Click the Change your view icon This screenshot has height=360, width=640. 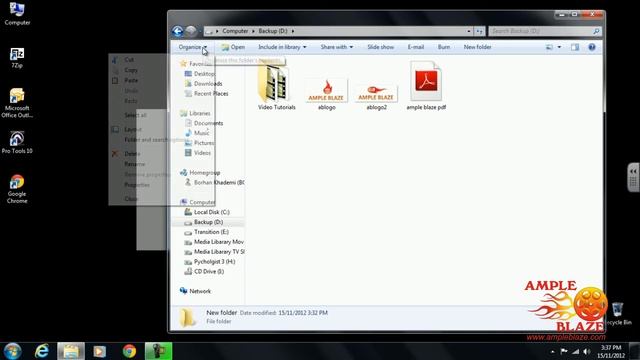click(549, 47)
